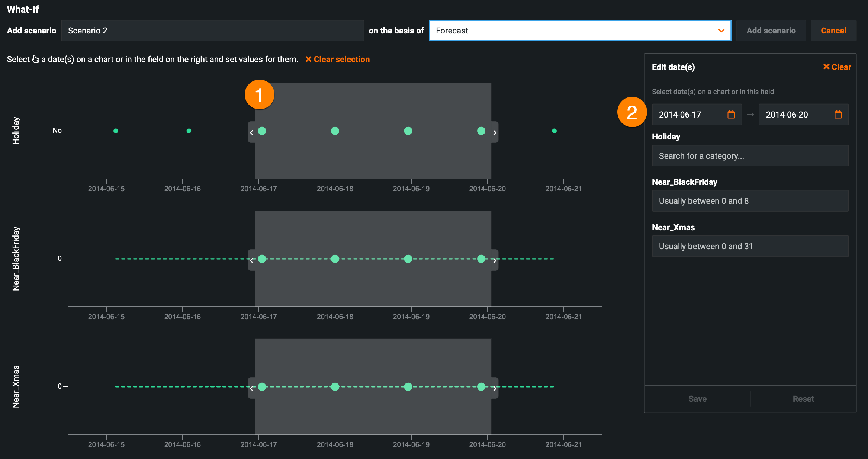Click the Cancel button

coord(833,31)
